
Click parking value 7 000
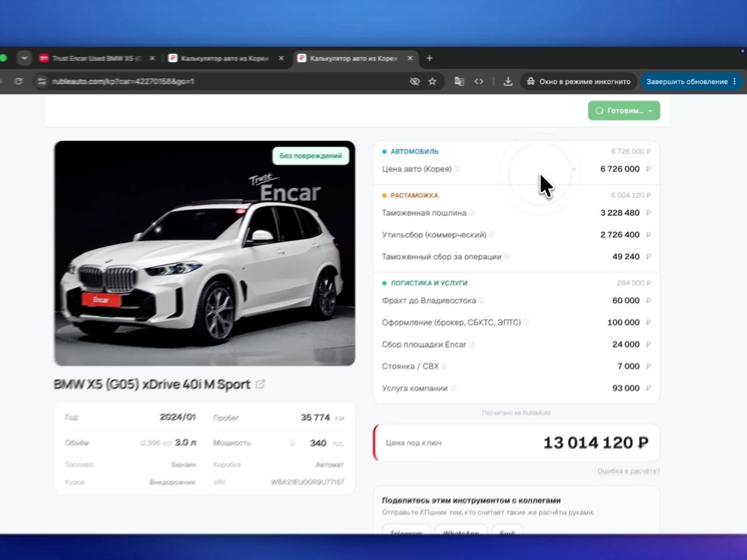628,366
